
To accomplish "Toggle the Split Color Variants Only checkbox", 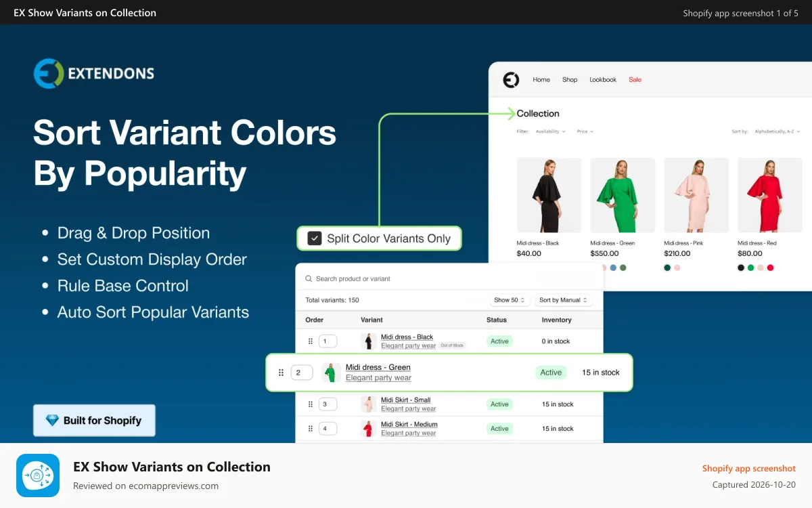I will click(x=314, y=238).
